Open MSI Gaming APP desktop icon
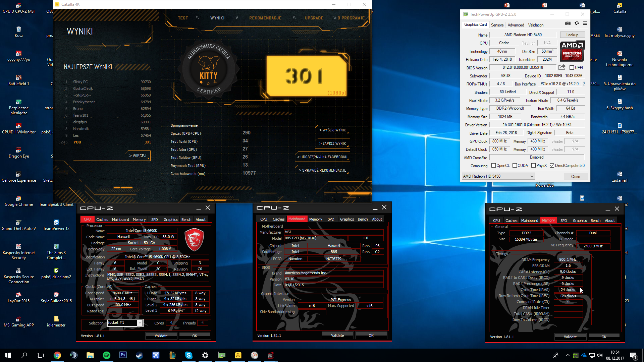This screenshot has width=644, height=362. point(19,322)
